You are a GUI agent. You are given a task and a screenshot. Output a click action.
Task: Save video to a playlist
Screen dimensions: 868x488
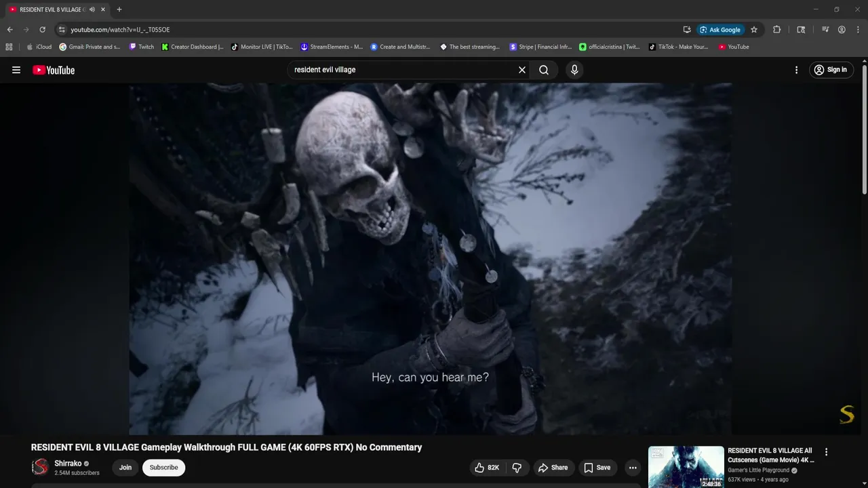click(597, 468)
